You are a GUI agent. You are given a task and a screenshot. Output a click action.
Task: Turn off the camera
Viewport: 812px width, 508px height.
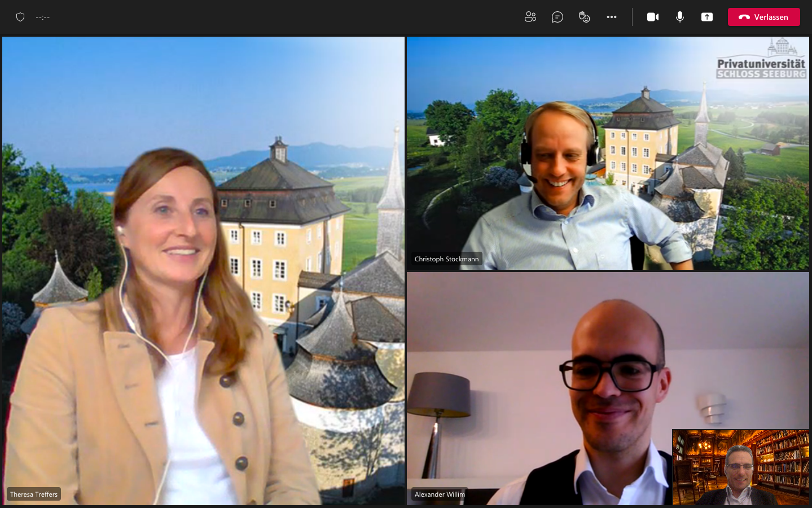coord(652,17)
